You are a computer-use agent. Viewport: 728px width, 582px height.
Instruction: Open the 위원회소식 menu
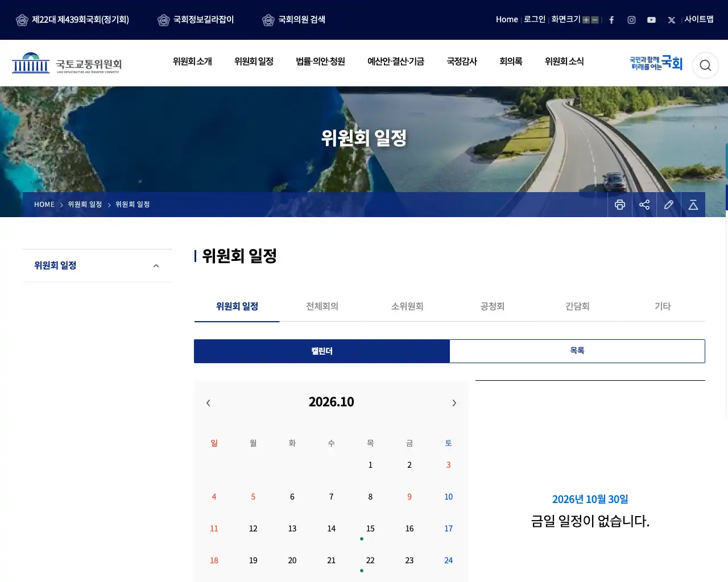pyautogui.click(x=564, y=61)
